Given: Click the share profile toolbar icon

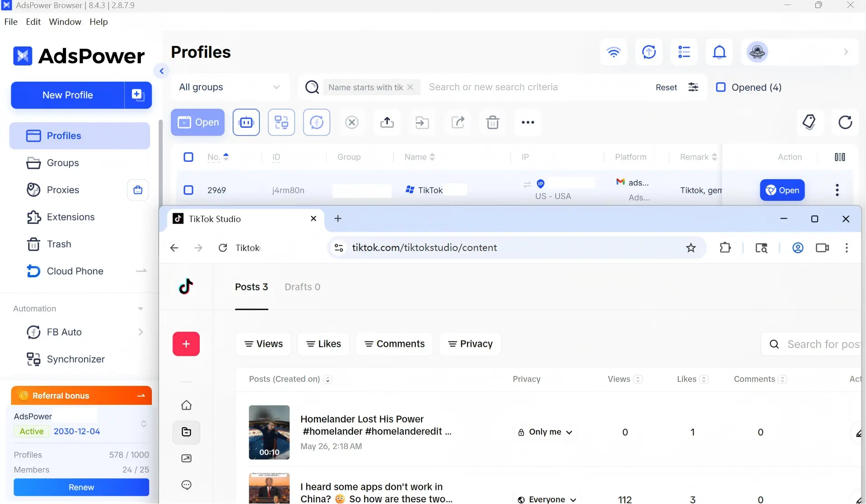Looking at the screenshot, I should [458, 122].
